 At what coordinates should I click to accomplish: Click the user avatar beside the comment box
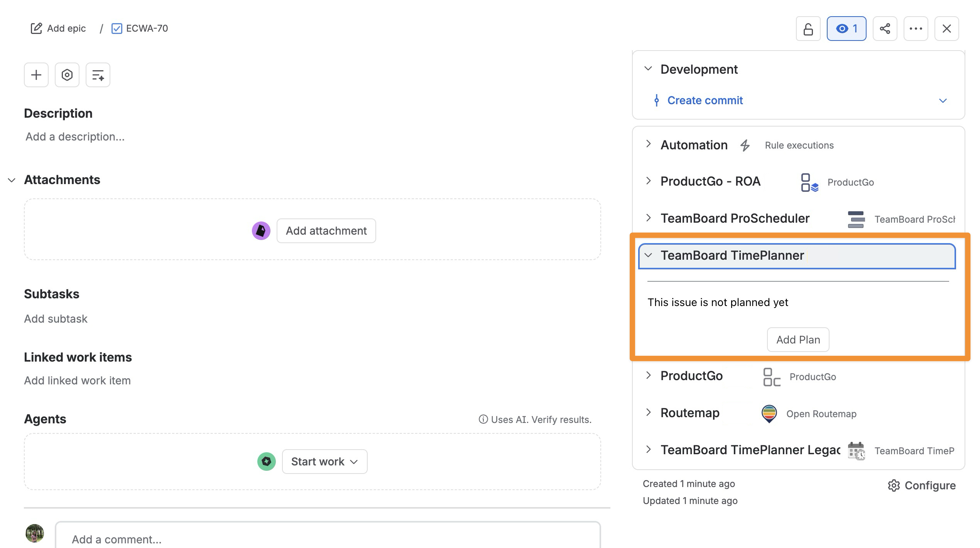click(35, 533)
